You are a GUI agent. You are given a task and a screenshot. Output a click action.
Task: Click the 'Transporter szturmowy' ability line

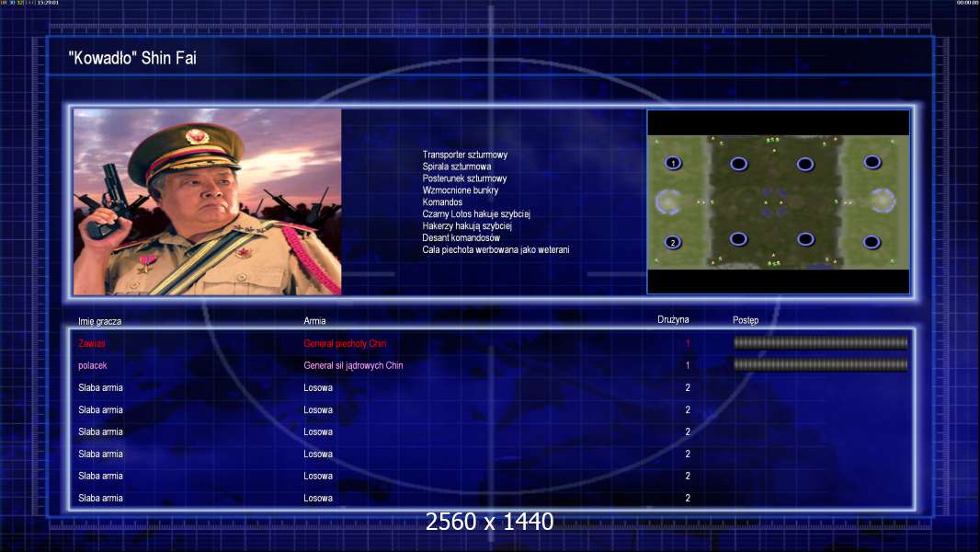(465, 155)
